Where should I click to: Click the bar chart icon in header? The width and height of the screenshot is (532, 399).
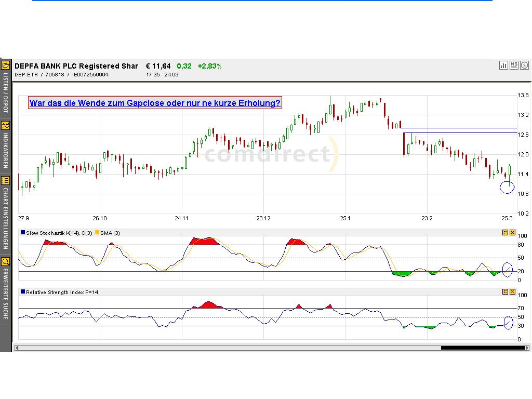point(503,65)
